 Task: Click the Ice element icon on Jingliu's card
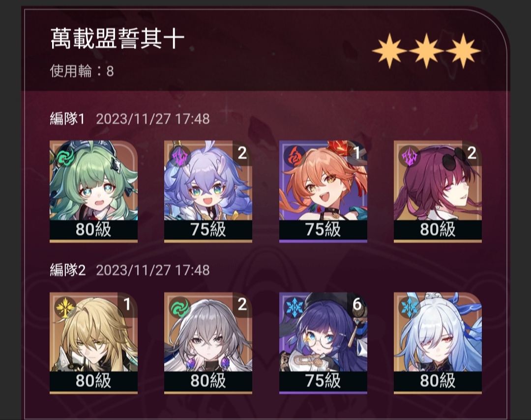point(409,308)
